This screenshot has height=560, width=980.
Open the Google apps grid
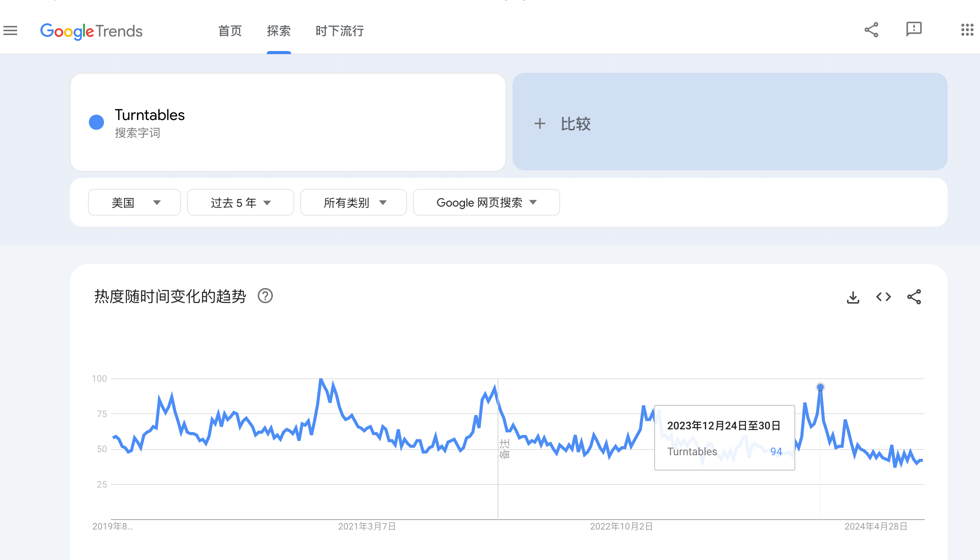pos(967,30)
